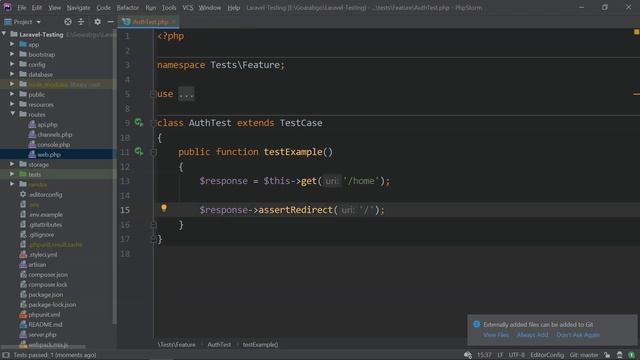The width and height of the screenshot is (640, 360).
Task: Click the read-only lock icon in status bar
Action: (607, 355)
